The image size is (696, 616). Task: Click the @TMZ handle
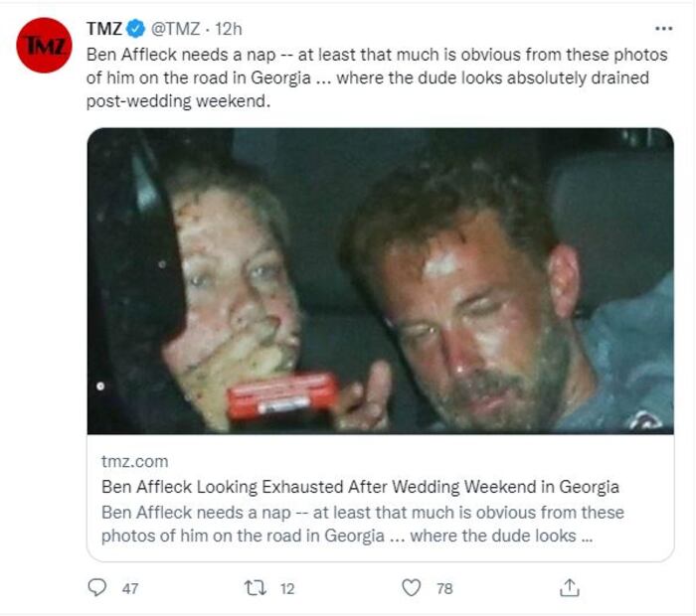[178, 29]
